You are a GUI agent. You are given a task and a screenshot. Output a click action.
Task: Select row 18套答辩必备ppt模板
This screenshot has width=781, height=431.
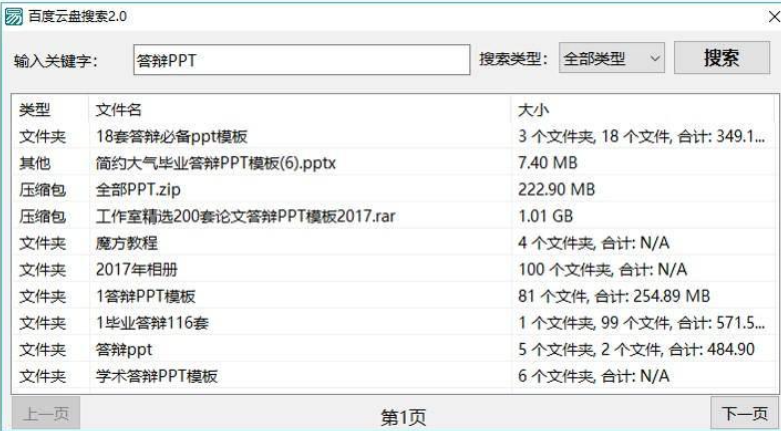394,136
